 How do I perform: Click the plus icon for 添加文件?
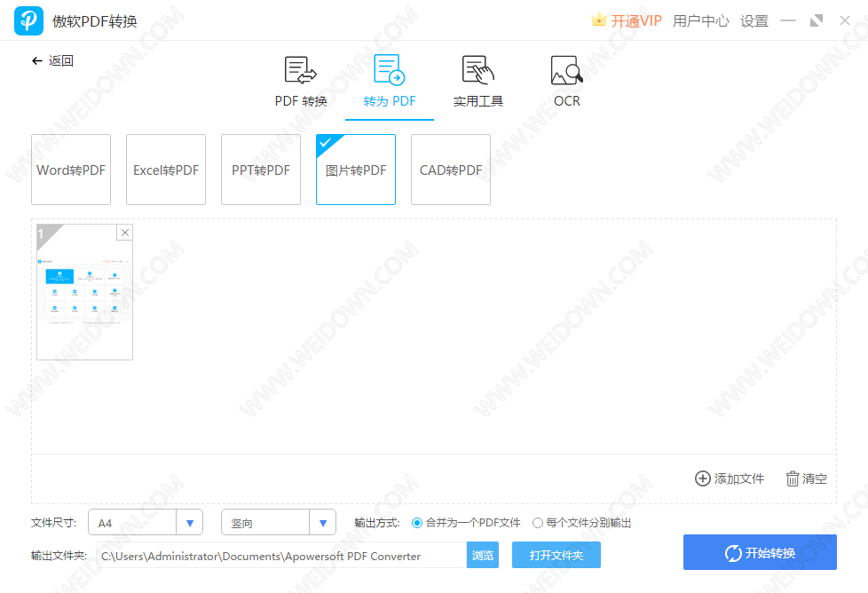pyautogui.click(x=703, y=478)
